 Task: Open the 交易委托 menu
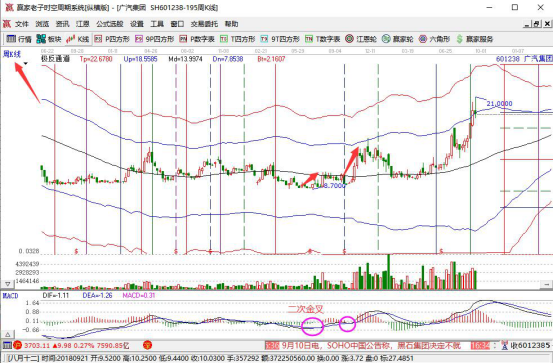pos(204,24)
